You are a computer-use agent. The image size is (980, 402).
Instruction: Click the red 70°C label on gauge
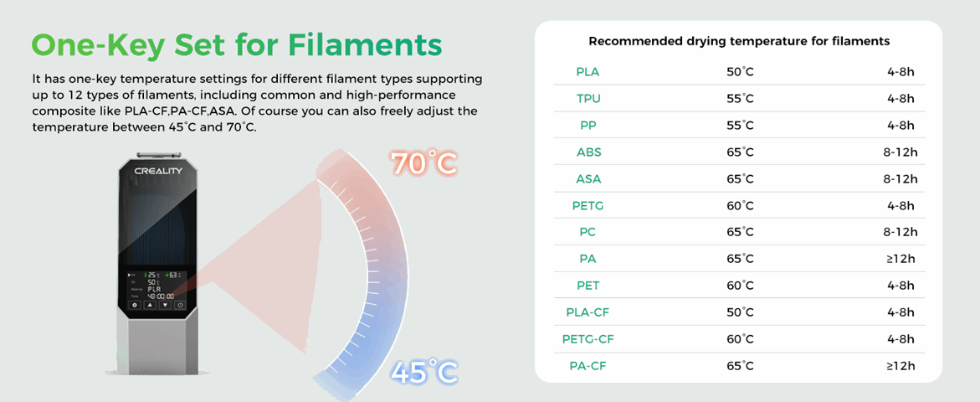click(424, 162)
